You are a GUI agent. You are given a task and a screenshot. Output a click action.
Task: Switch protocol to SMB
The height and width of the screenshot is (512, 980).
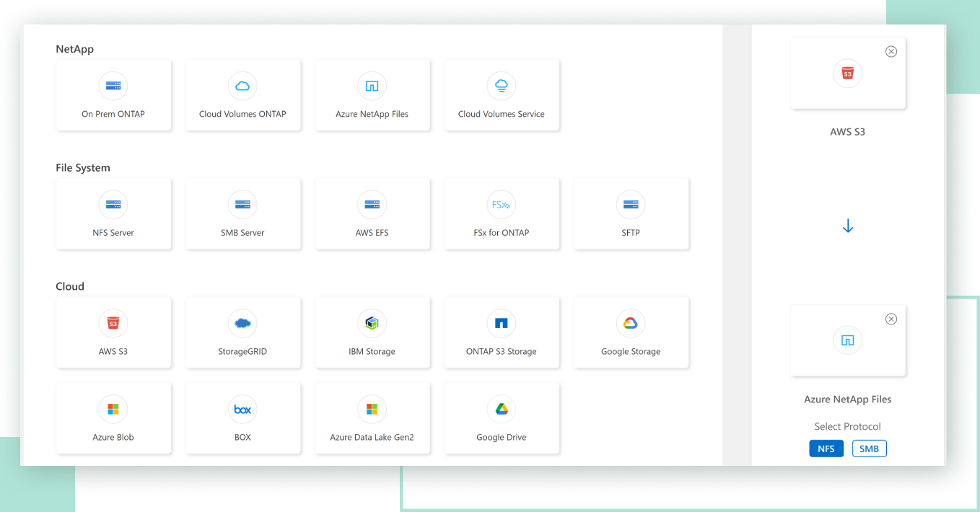[869, 449]
